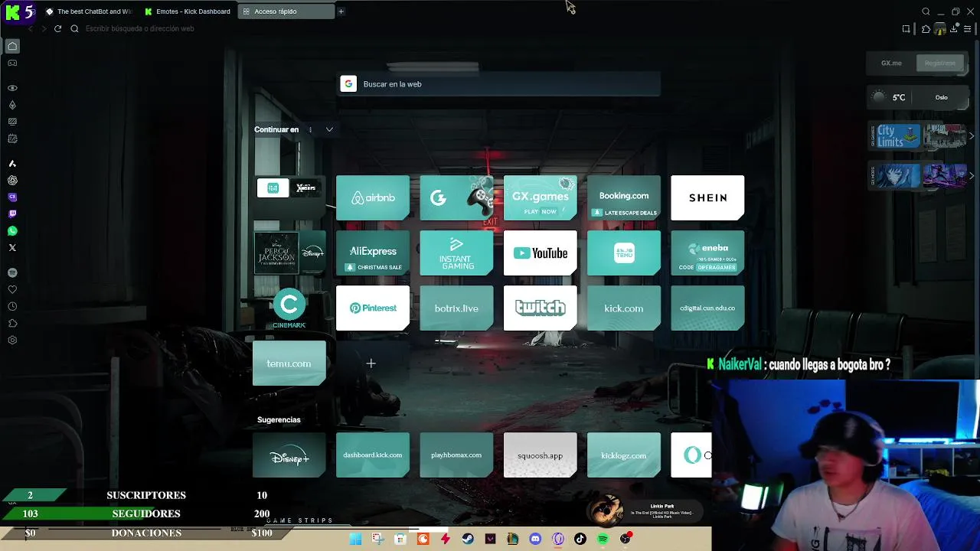Open the Twitch icon in the sidebar

12,214
